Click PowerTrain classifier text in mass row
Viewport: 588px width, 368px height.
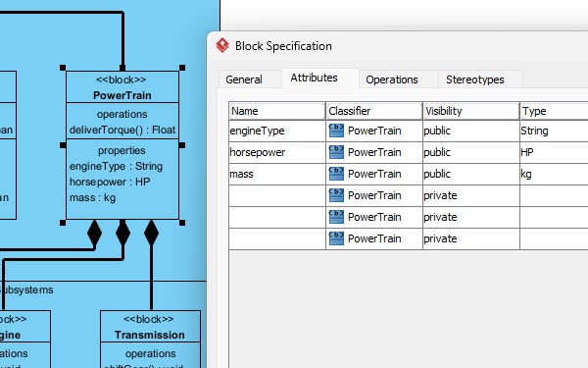374,174
